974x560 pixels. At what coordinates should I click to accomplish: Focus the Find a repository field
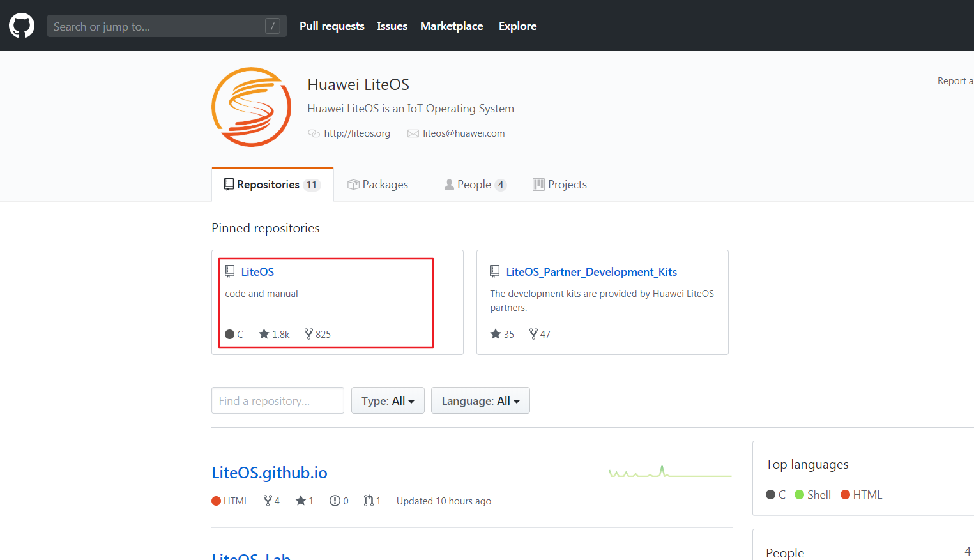(278, 400)
